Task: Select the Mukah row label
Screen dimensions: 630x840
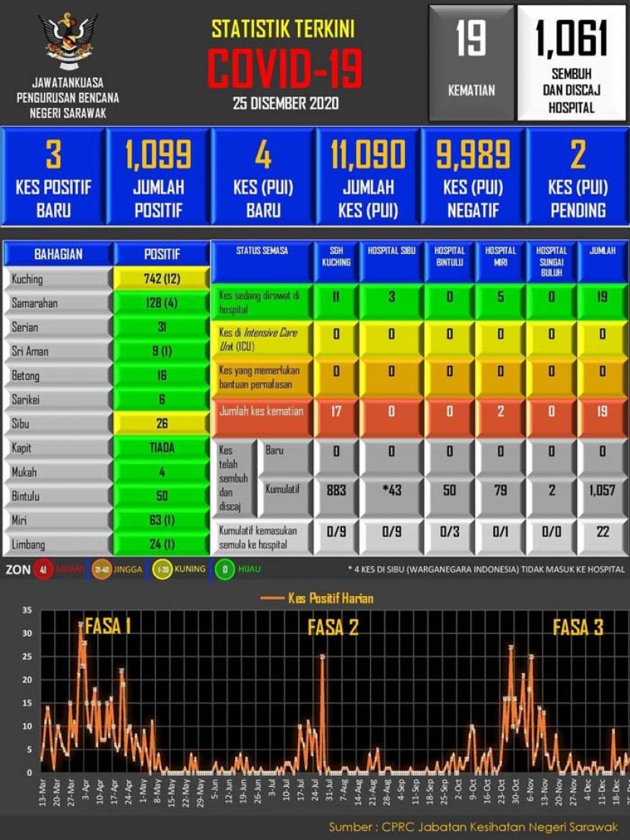Action: [x=59, y=472]
